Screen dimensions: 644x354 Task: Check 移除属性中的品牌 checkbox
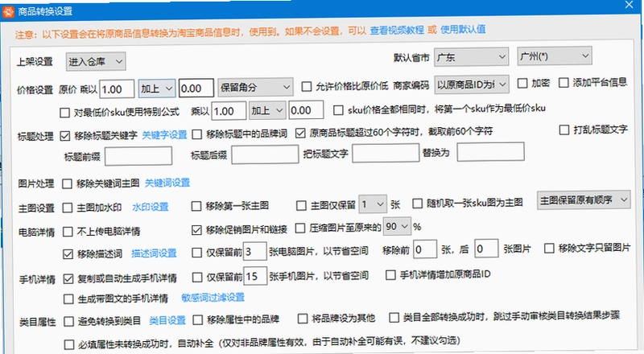pyautogui.click(x=197, y=320)
